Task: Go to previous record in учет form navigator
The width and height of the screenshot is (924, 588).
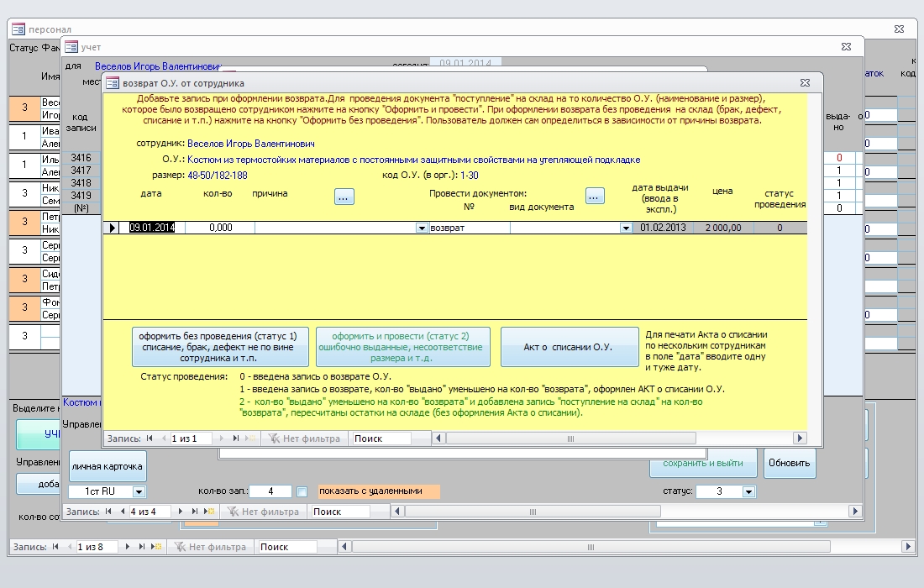Action: (x=123, y=512)
